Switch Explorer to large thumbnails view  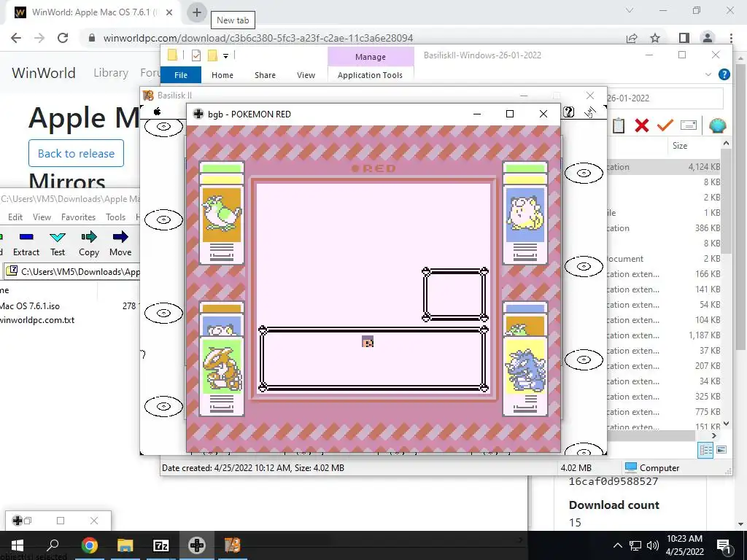(721, 450)
